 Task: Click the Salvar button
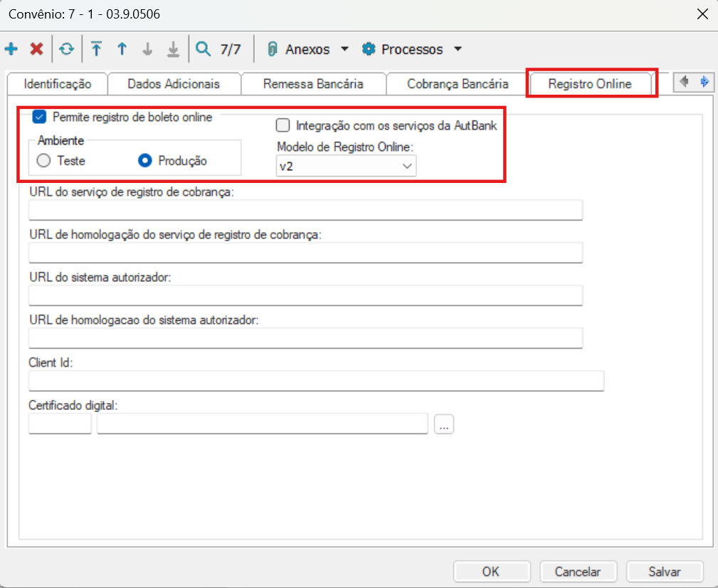click(x=665, y=572)
